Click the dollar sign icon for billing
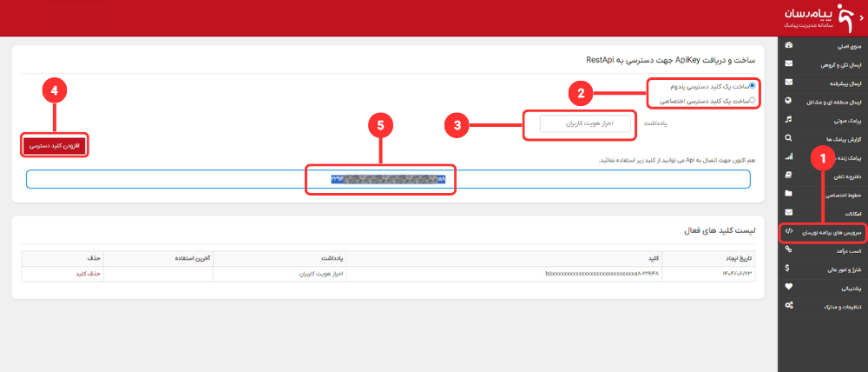 click(x=788, y=269)
